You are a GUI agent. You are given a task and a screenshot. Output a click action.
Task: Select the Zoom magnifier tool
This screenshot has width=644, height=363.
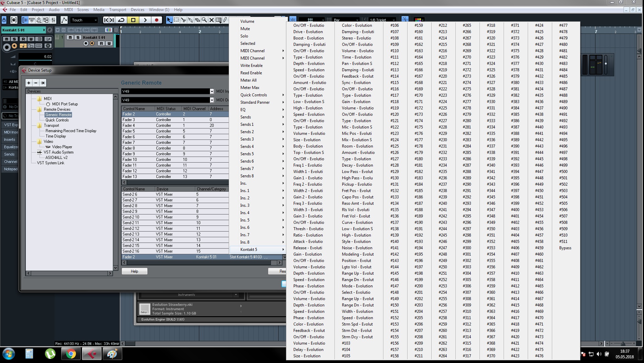(x=204, y=20)
